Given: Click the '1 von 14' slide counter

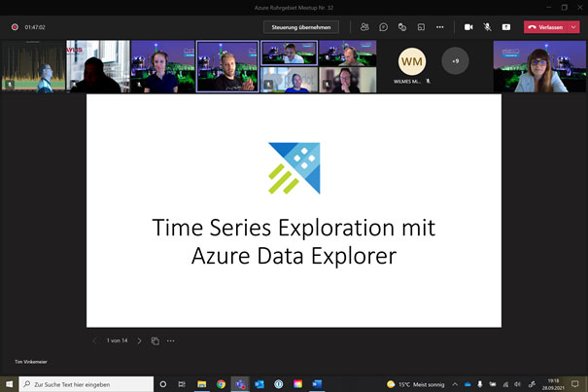Looking at the screenshot, I should pos(117,340).
